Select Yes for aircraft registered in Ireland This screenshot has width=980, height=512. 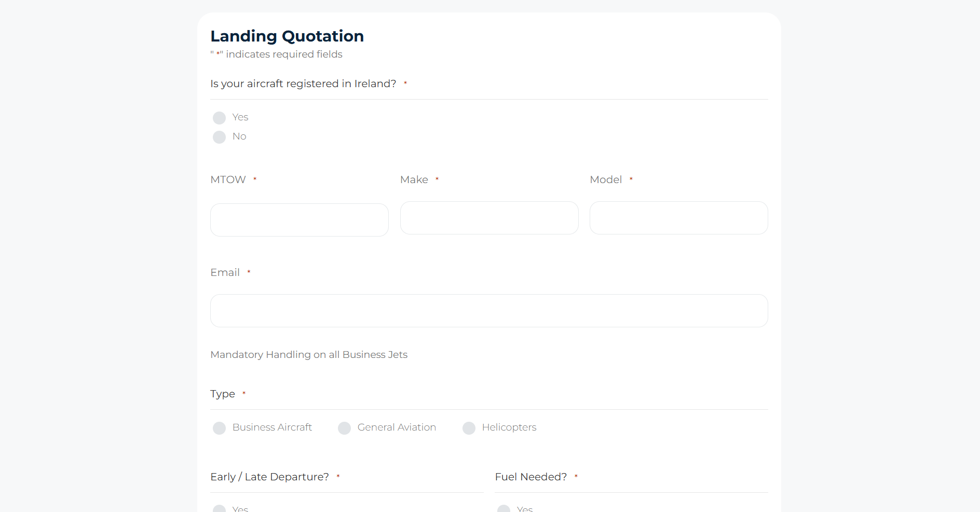[220, 118]
